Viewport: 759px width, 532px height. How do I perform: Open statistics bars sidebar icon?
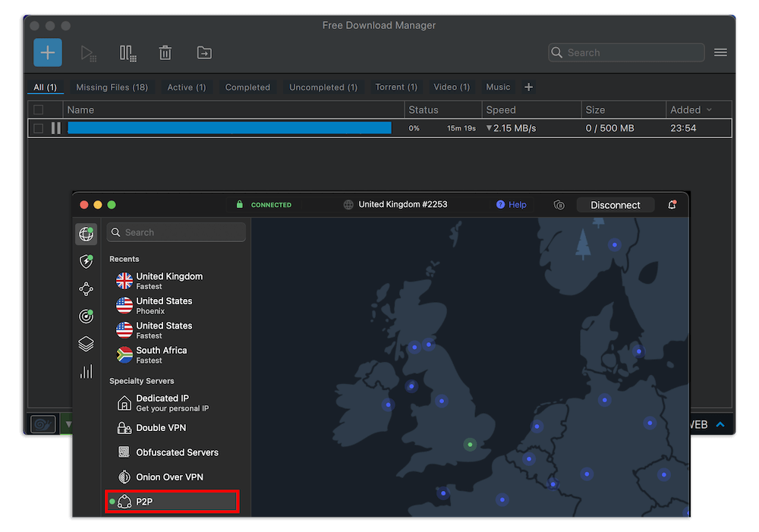click(87, 371)
